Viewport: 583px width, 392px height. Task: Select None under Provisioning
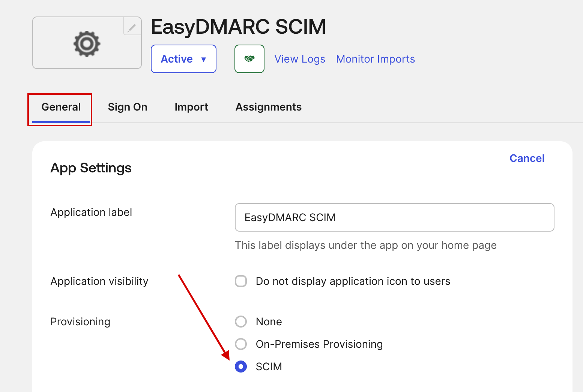(x=241, y=321)
